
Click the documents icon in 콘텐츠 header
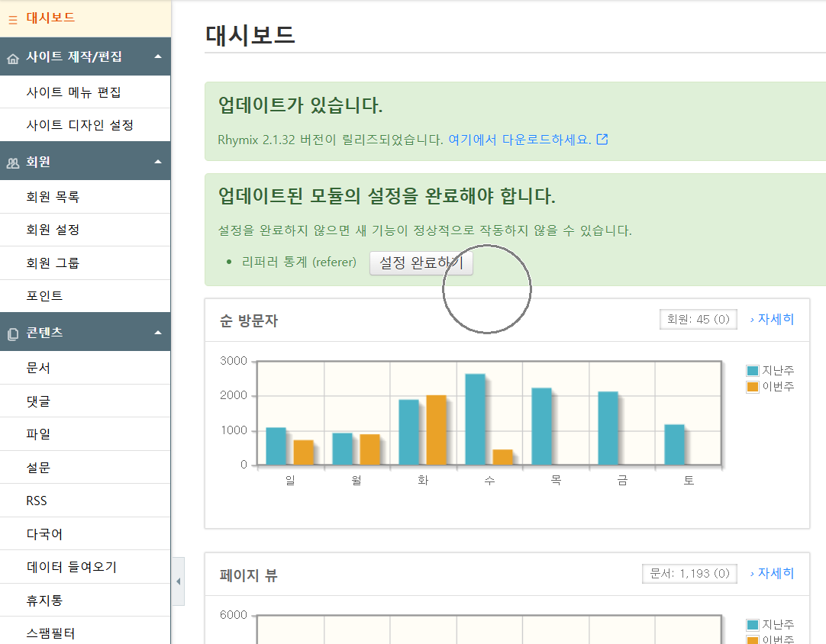13,334
